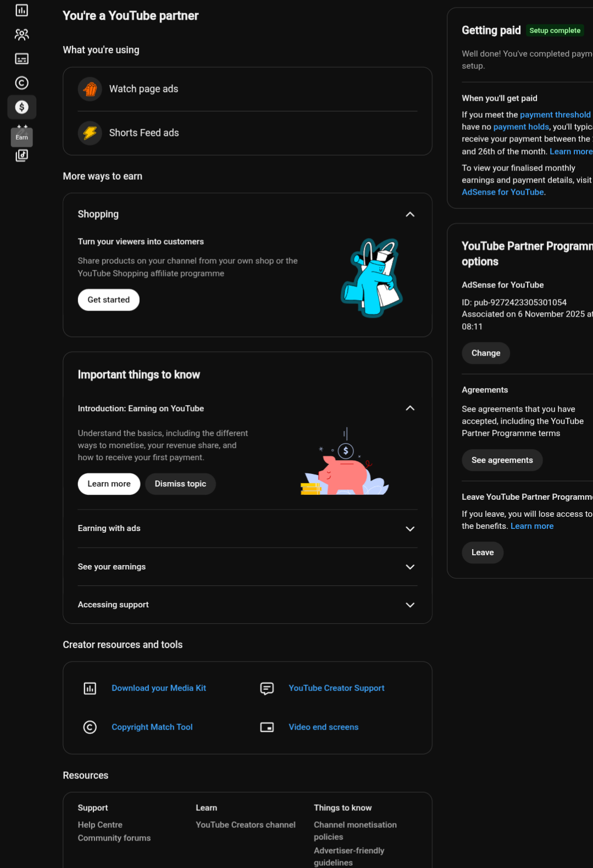Click the Shopping bags illustration
This screenshot has height=868, width=593.
point(372,278)
